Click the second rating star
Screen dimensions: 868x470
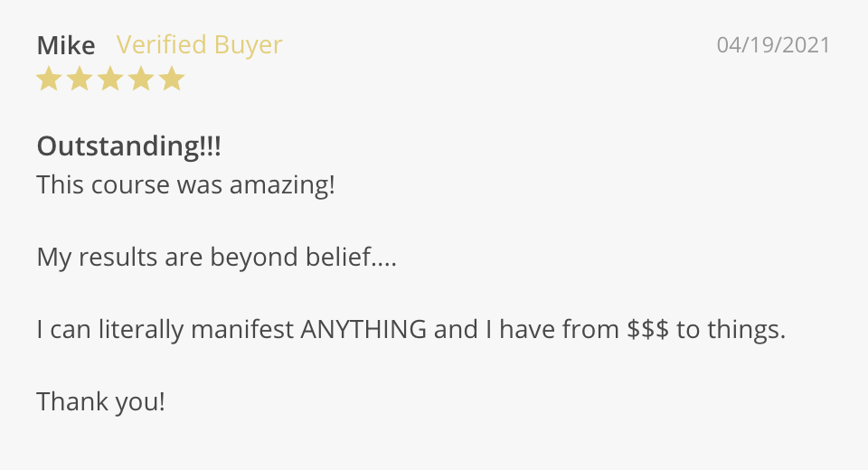80,80
